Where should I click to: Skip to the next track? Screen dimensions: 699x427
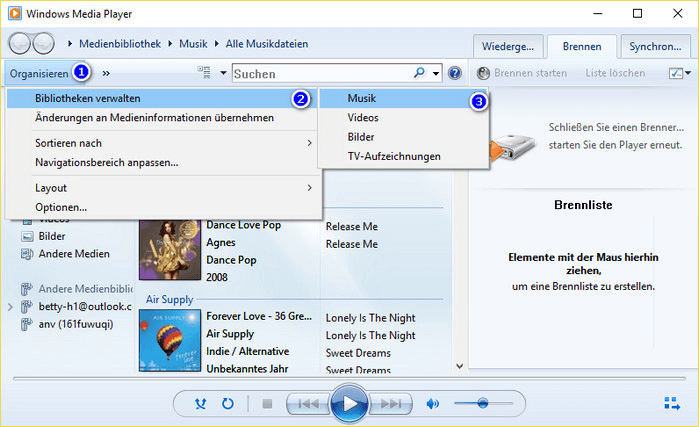391,404
